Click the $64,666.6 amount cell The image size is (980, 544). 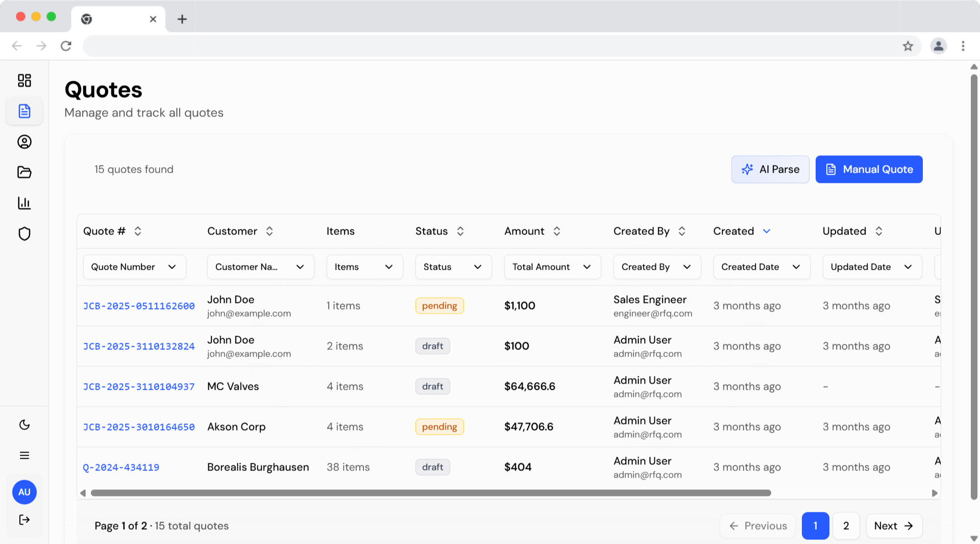[529, 386]
